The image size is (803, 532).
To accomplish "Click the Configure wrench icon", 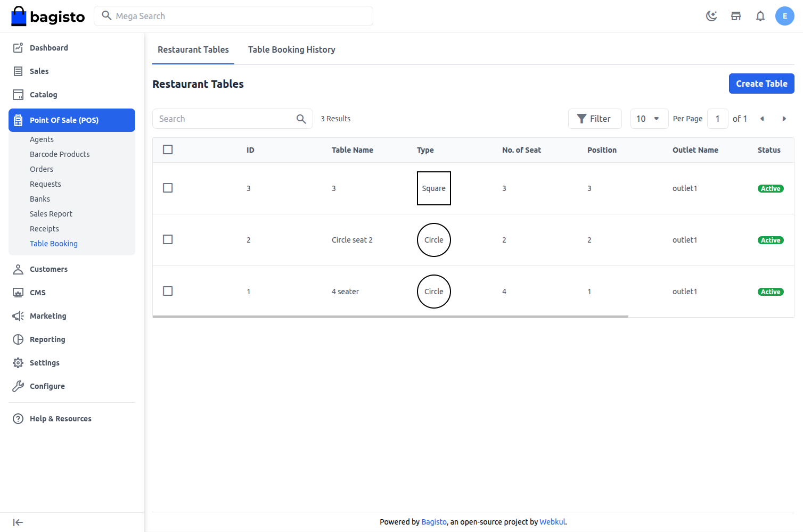I will click(18, 386).
